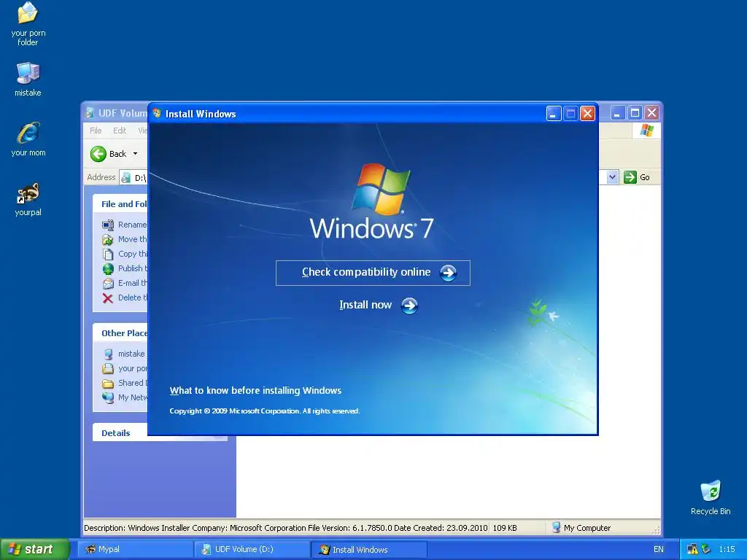Click the red Delete X icon
747x560 pixels.
[x=108, y=298]
